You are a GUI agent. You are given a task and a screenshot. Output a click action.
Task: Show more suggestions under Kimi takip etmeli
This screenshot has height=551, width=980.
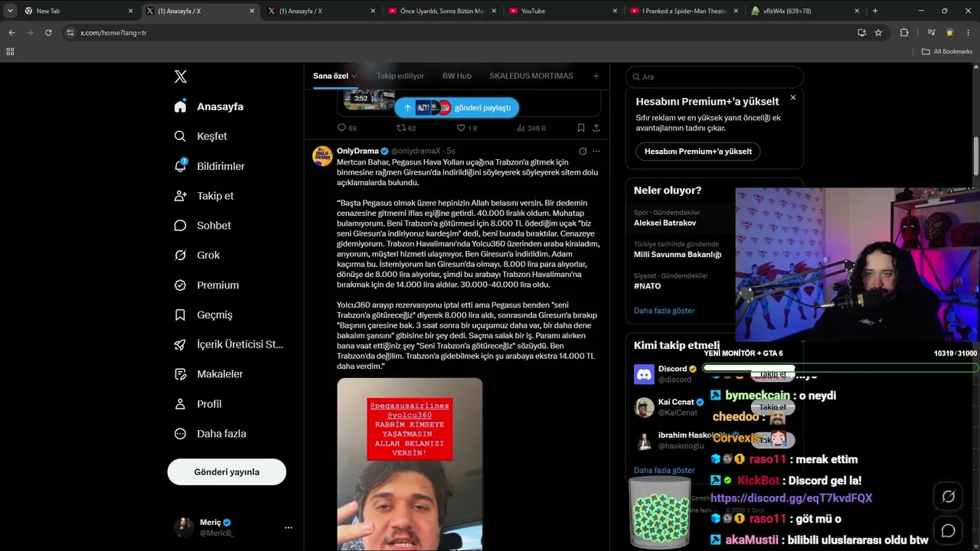pos(664,471)
